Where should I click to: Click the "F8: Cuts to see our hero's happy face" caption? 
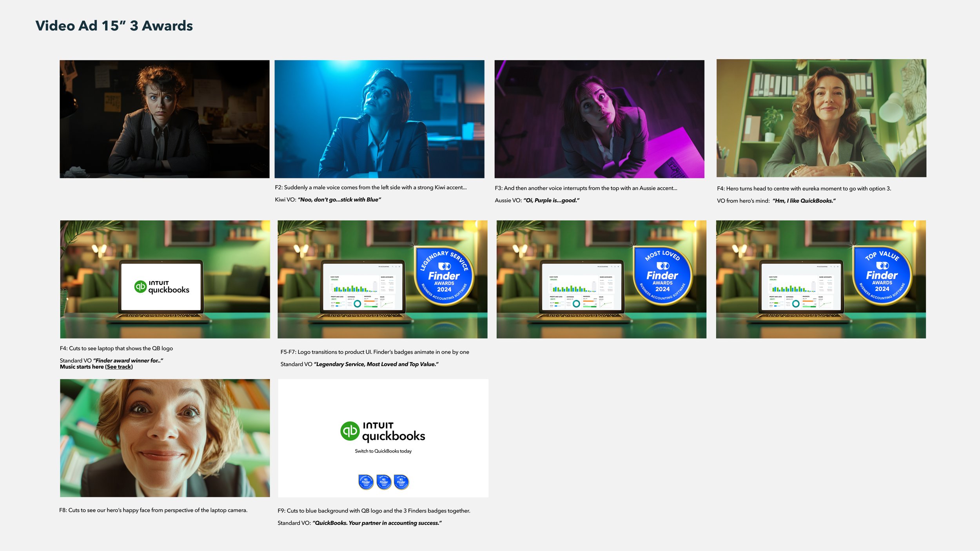[153, 510]
